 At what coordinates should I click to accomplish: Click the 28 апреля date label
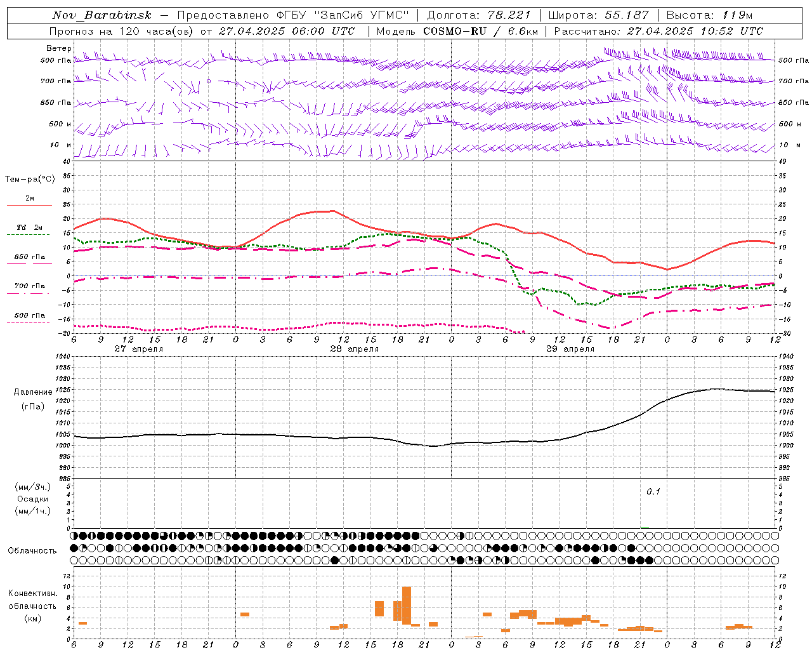pos(354,349)
